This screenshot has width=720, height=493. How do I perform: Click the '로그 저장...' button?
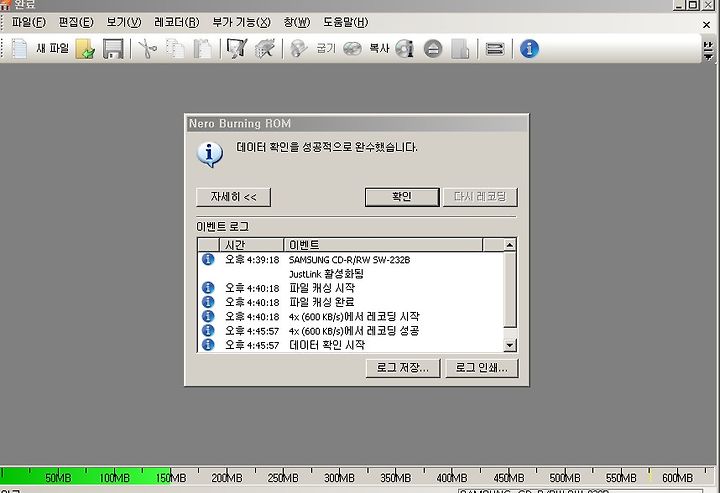coord(403,368)
